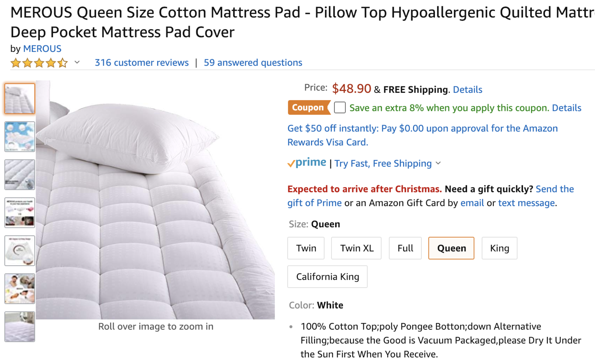
Task: Click the main mattress pad product image
Action: [x=155, y=200]
